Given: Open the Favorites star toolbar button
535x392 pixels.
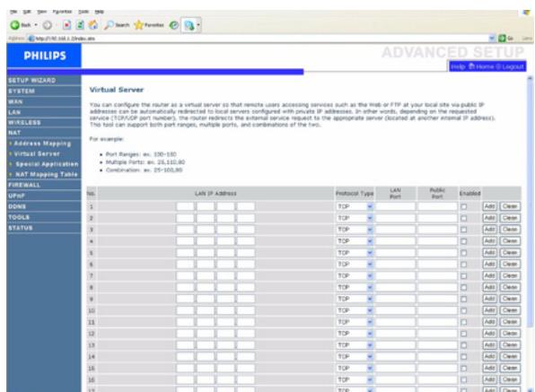Looking at the screenshot, I should point(149,25).
